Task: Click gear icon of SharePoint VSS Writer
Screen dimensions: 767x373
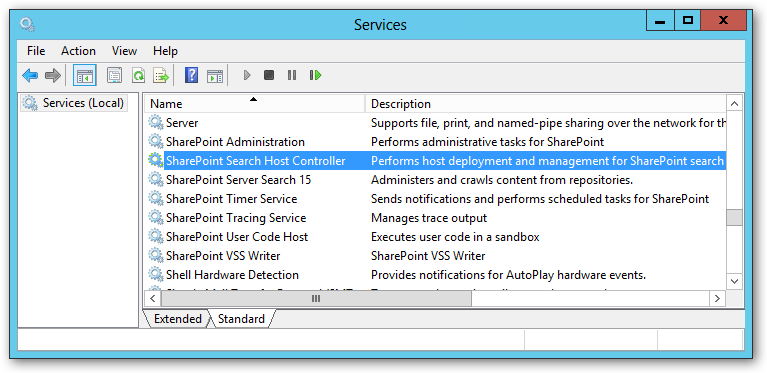Action: pos(156,256)
